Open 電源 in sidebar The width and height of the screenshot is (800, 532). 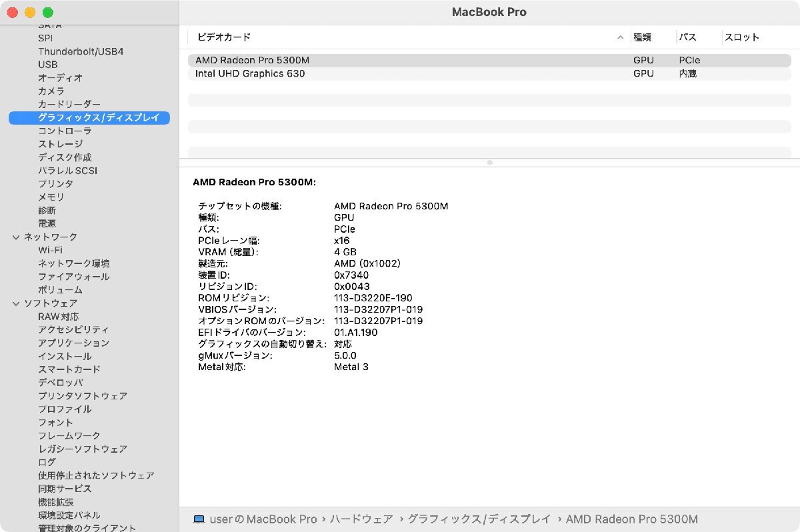[x=47, y=223]
